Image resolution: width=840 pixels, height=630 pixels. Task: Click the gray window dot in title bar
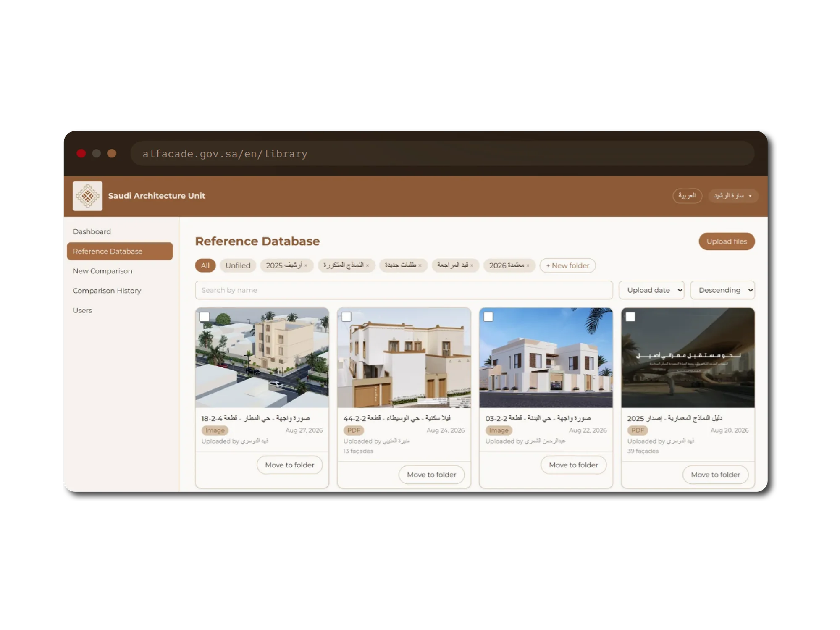(x=97, y=153)
